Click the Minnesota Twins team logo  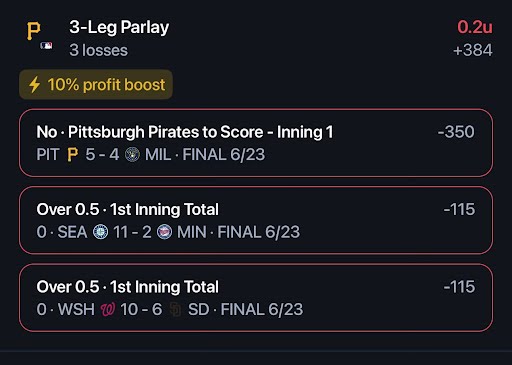tap(164, 232)
